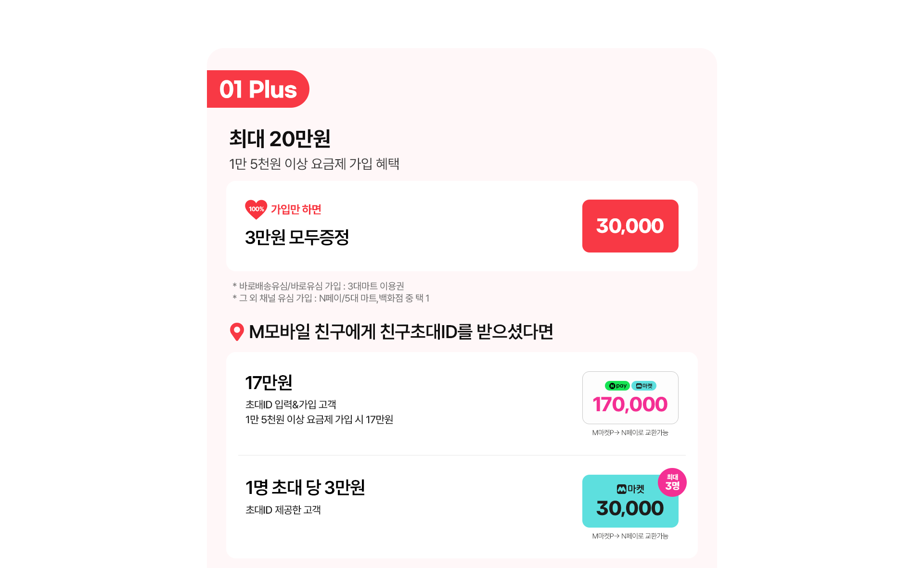Click the red 01 Plus label
The image size is (924, 568).
258,89
